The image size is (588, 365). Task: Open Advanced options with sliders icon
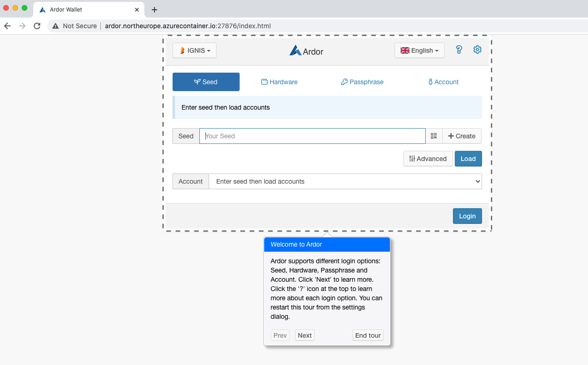(x=427, y=158)
